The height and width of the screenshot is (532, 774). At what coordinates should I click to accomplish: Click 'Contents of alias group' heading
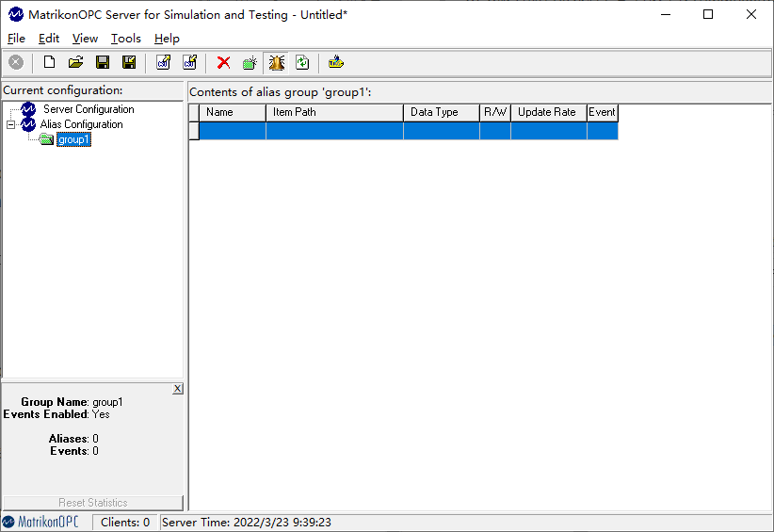(280, 92)
